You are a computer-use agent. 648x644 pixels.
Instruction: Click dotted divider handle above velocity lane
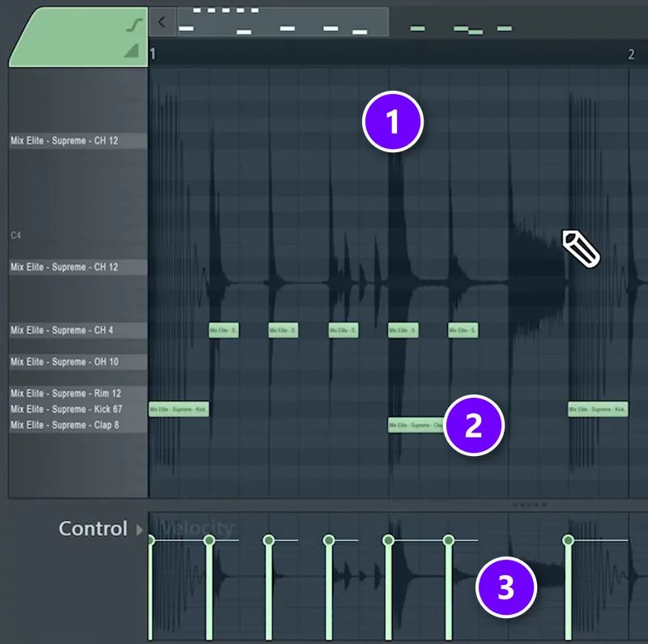pyautogui.click(x=530, y=505)
